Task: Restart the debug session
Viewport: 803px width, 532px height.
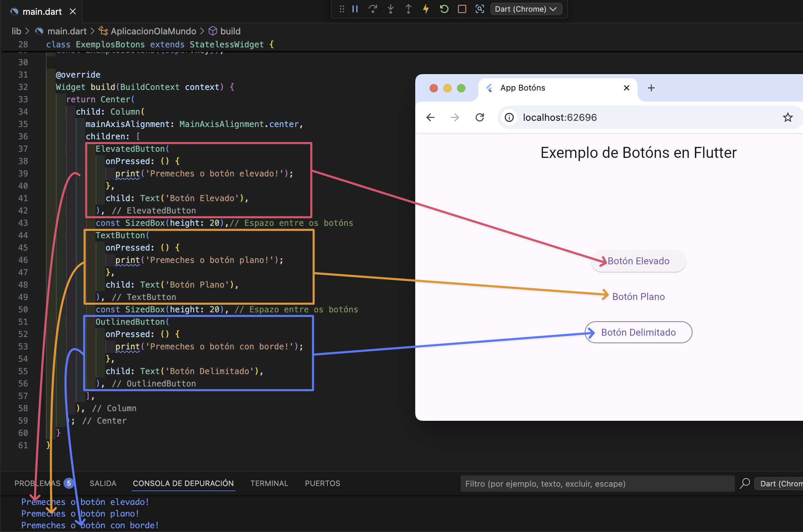Action: [444, 9]
